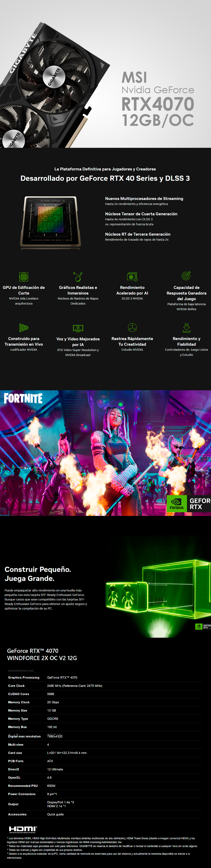Click the small GeForce RTX badge below the green case

pyautogui.click(x=203, y=626)
